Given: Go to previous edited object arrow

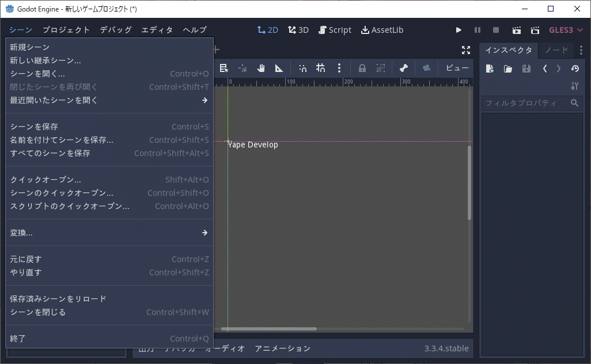Looking at the screenshot, I should click(x=545, y=69).
